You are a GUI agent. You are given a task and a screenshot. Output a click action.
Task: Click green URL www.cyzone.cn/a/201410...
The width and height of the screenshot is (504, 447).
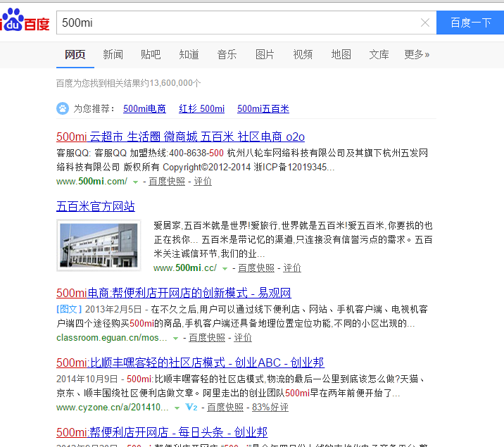(x=113, y=407)
